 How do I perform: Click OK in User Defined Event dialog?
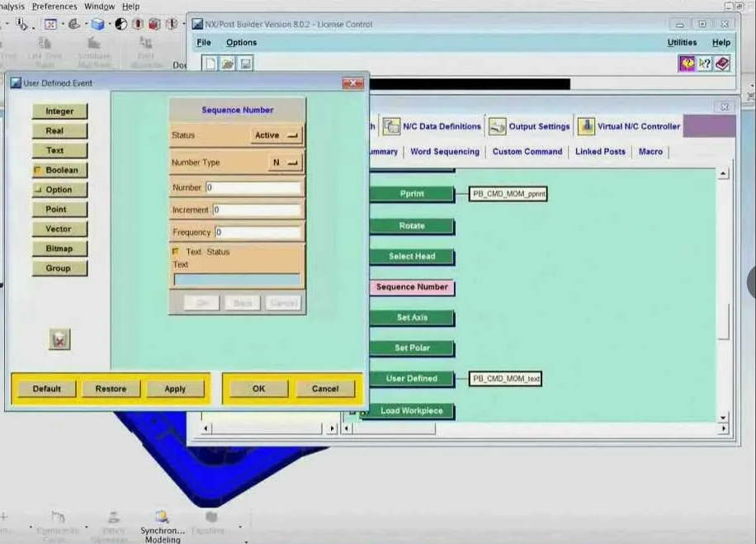(259, 389)
